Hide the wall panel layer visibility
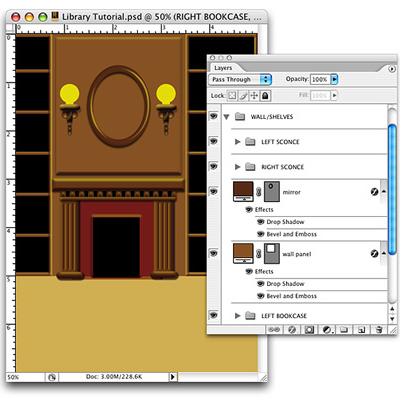The width and height of the screenshot is (400, 407). (x=214, y=253)
